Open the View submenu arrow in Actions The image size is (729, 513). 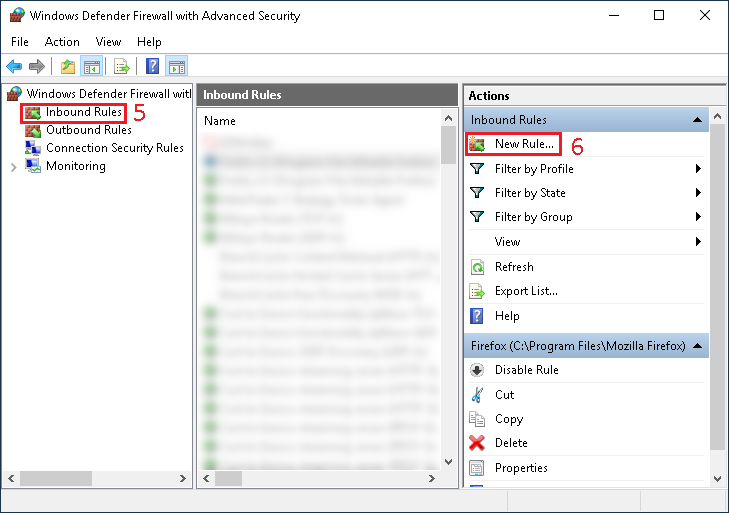coord(698,241)
